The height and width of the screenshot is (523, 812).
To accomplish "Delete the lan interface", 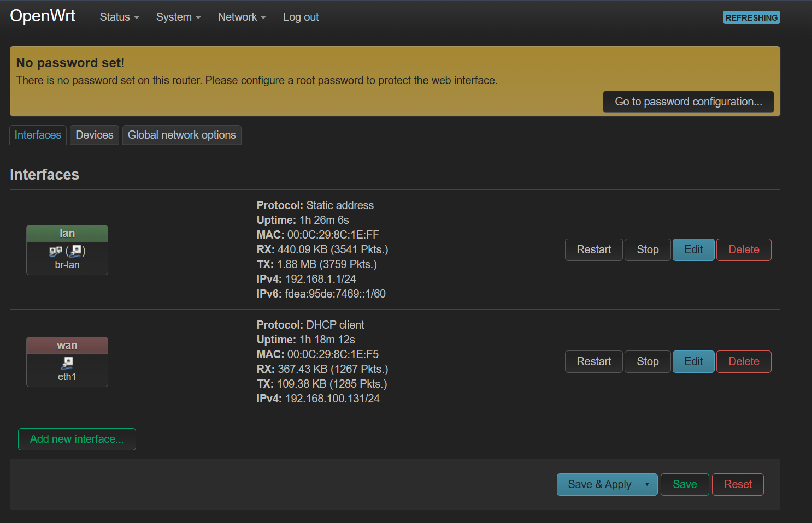I will 744,249.
